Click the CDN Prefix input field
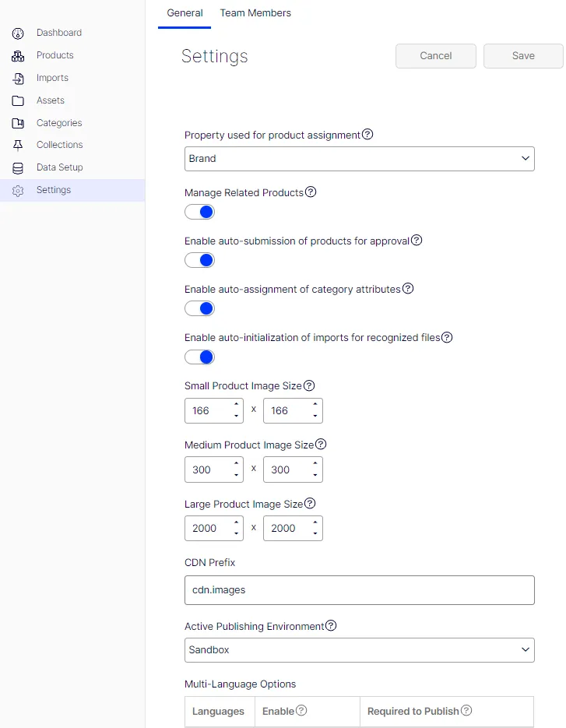566x728 pixels. pyautogui.click(x=360, y=590)
